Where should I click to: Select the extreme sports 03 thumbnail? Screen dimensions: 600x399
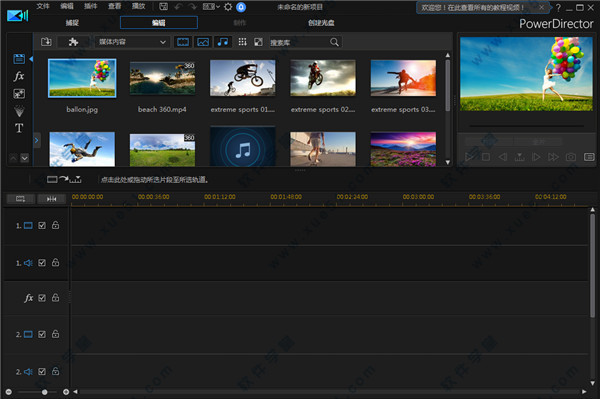403,78
